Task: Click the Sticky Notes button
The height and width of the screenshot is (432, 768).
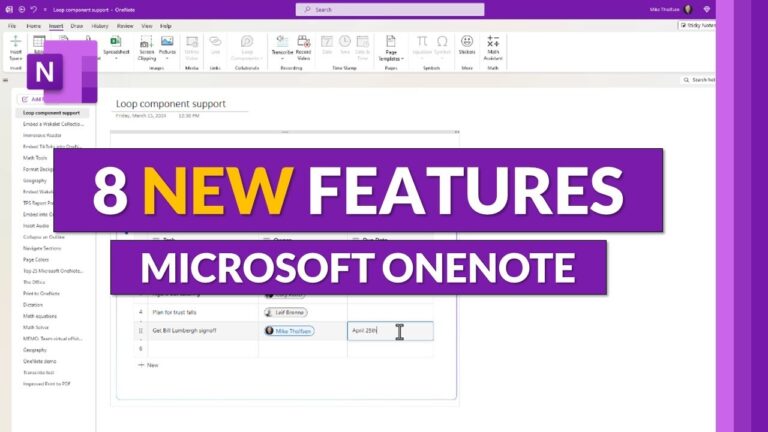Action: click(697, 25)
